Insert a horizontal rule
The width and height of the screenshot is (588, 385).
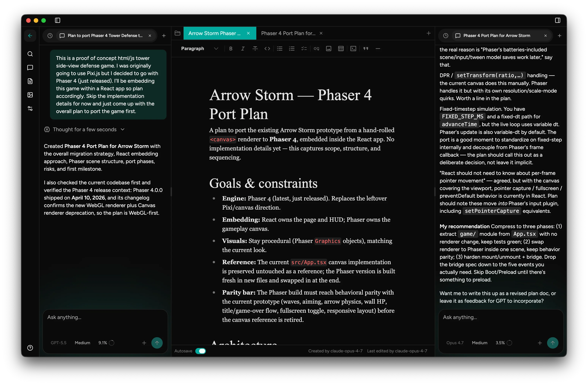click(x=378, y=49)
